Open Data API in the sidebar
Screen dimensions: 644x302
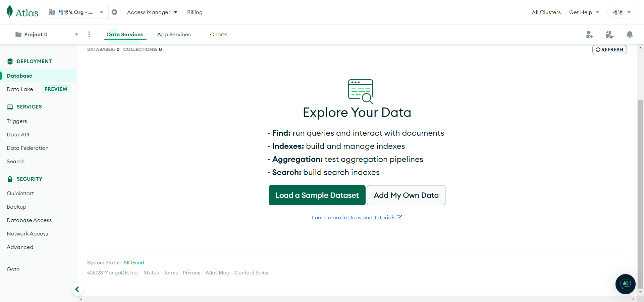pyautogui.click(x=18, y=134)
